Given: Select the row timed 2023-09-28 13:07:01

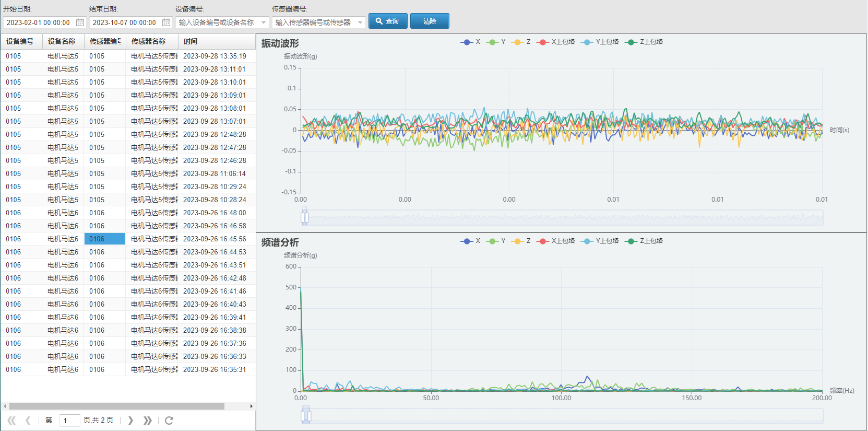Looking at the screenshot, I should (128, 121).
